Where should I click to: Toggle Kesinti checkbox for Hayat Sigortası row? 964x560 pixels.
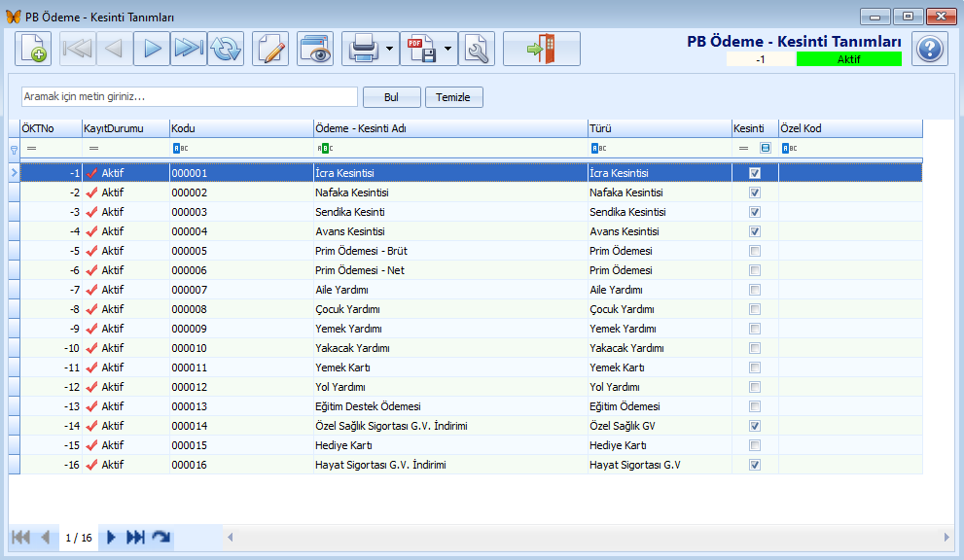(755, 465)
